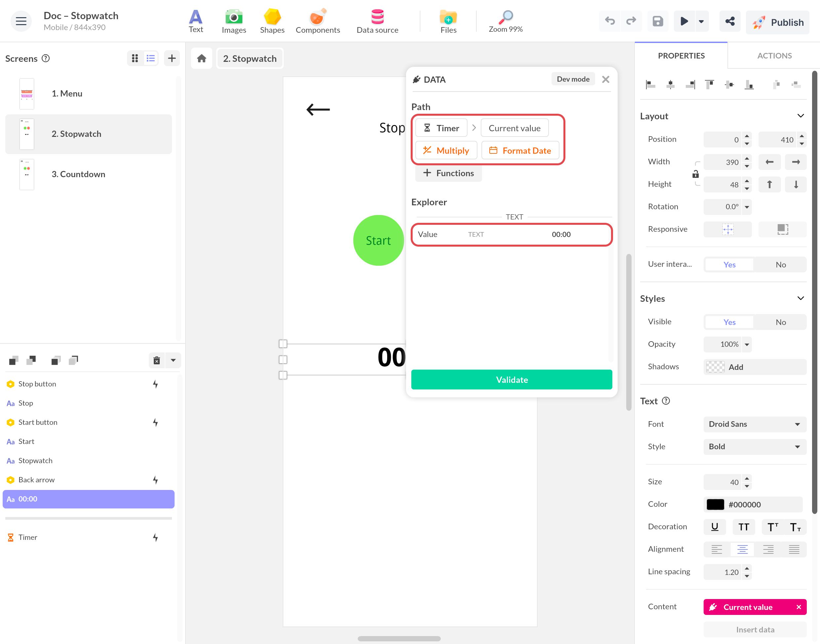
Task: Set Visible to No
Action: 780,322
